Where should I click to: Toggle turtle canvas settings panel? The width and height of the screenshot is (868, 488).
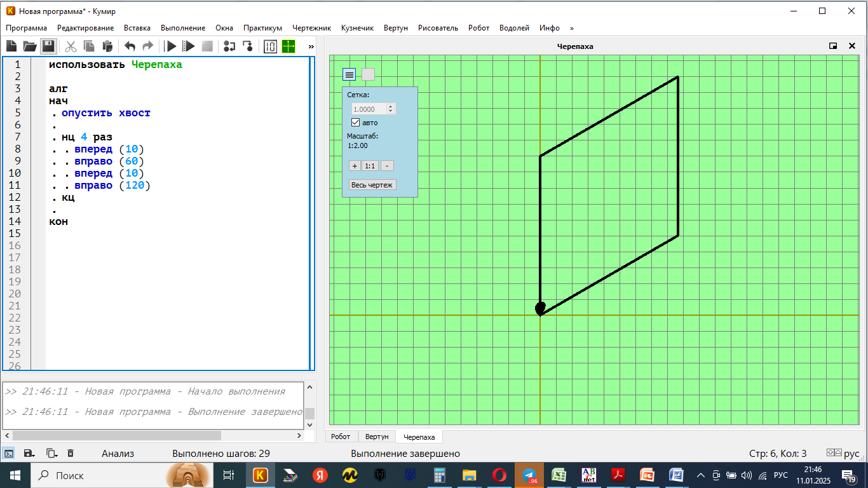349,74
